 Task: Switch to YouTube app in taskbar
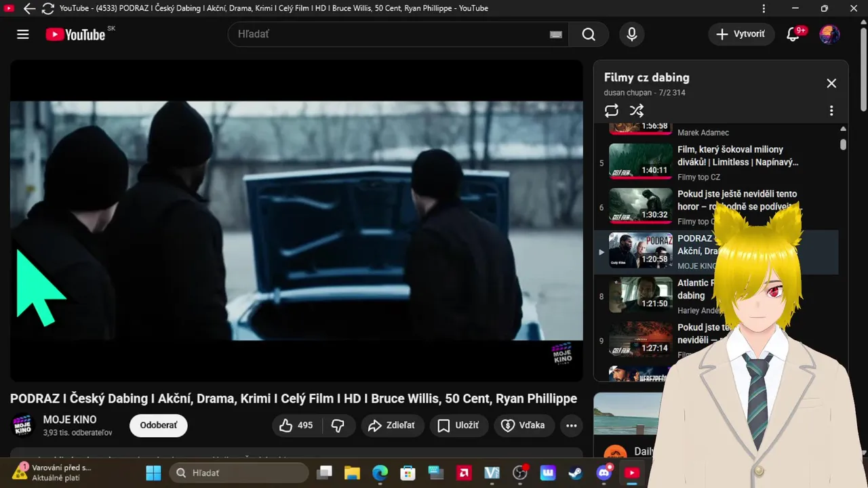pyautogui.click(x=632, y=473)
